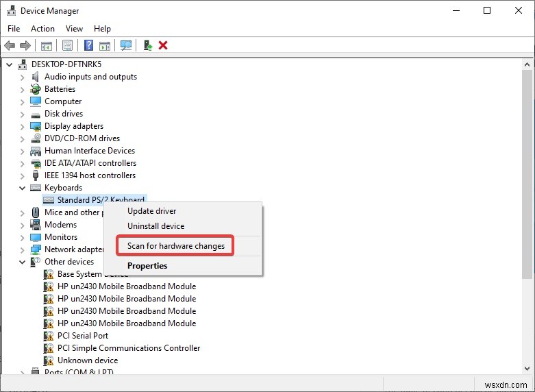Image resolution: width=535 pixels, height=392 pixels.
Task: Click the Properties toolbar icon
Action: point(68,45)
